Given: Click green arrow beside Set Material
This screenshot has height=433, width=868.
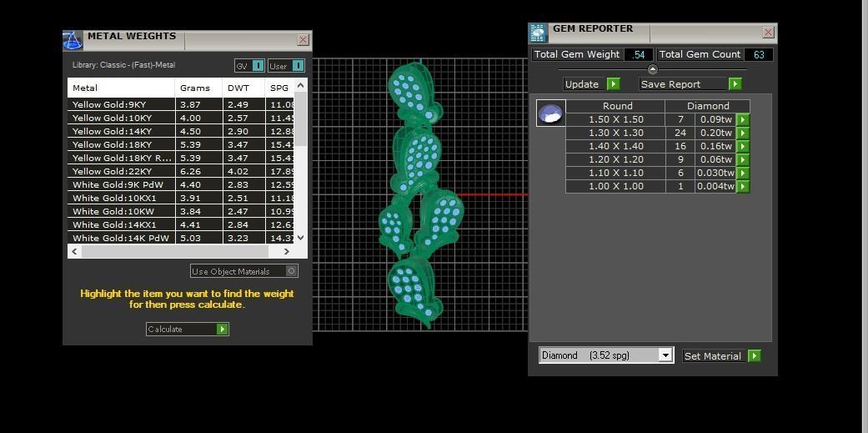Looking at the screenshot, I should point(754,356).
